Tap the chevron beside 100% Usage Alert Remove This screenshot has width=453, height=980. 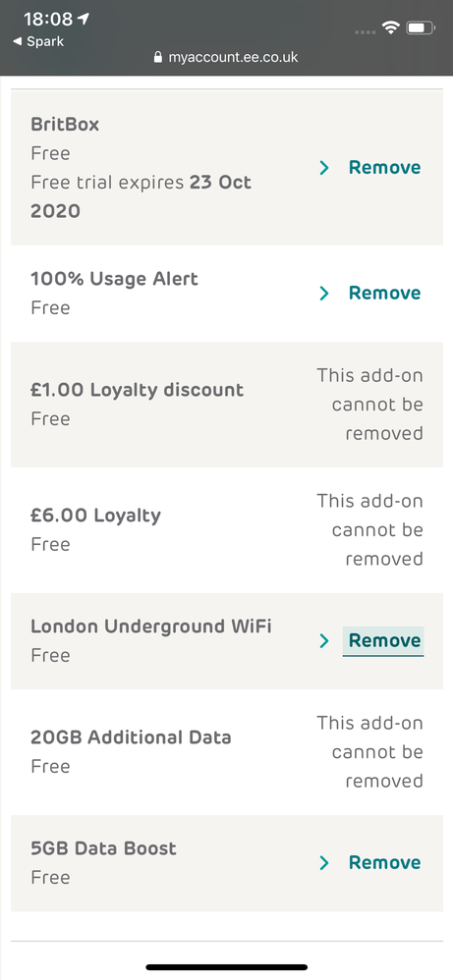click(324, 294)
